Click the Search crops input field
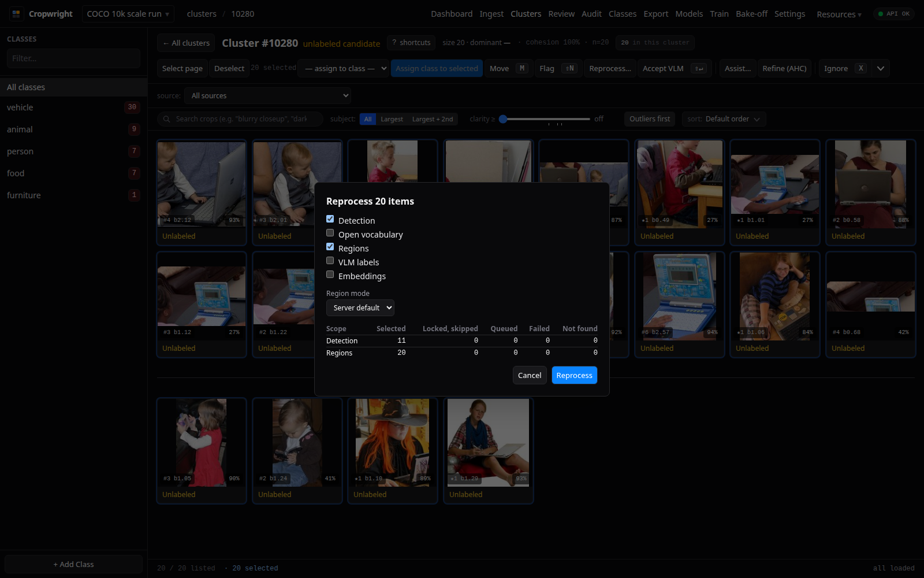The width and height of the screenshot is (924, 578). pos(240,119)
